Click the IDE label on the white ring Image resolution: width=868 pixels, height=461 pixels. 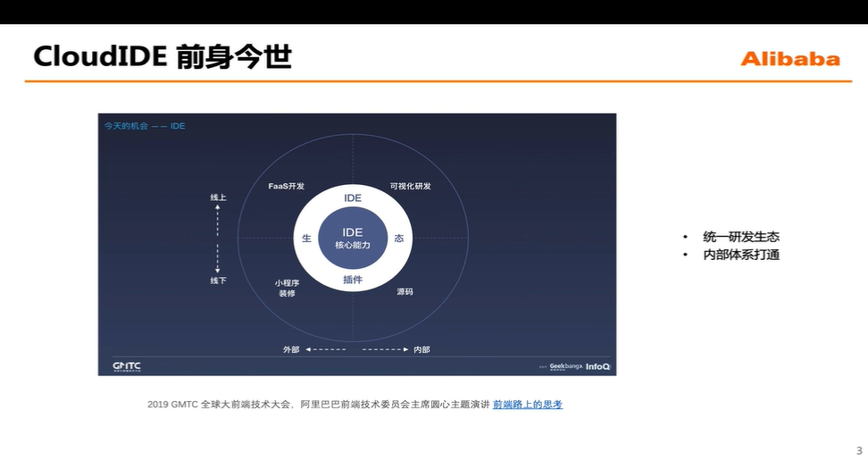click(353, 197)
